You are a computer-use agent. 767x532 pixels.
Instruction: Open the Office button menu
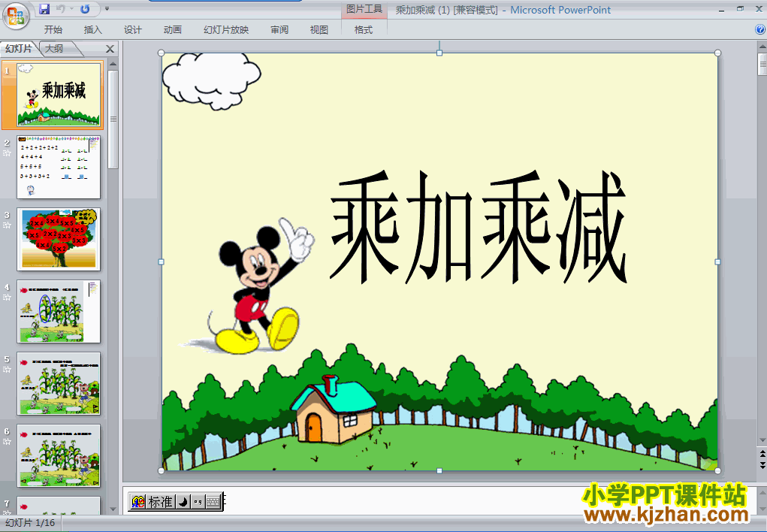pos(16,16)
